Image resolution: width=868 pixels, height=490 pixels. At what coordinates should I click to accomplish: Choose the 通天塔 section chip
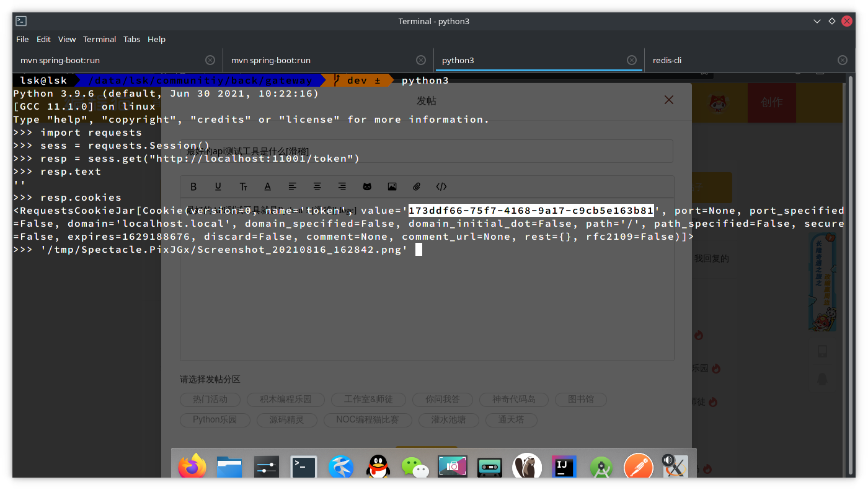[x=511, y=420]
